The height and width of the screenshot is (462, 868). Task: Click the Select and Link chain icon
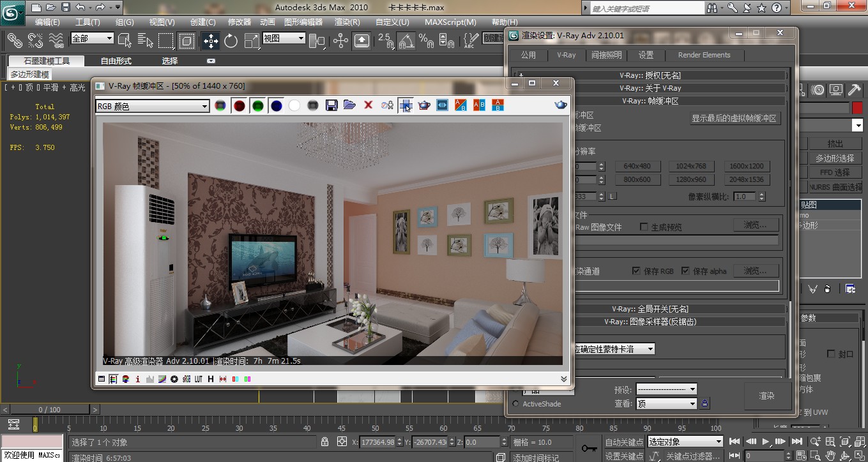[14, 41]
